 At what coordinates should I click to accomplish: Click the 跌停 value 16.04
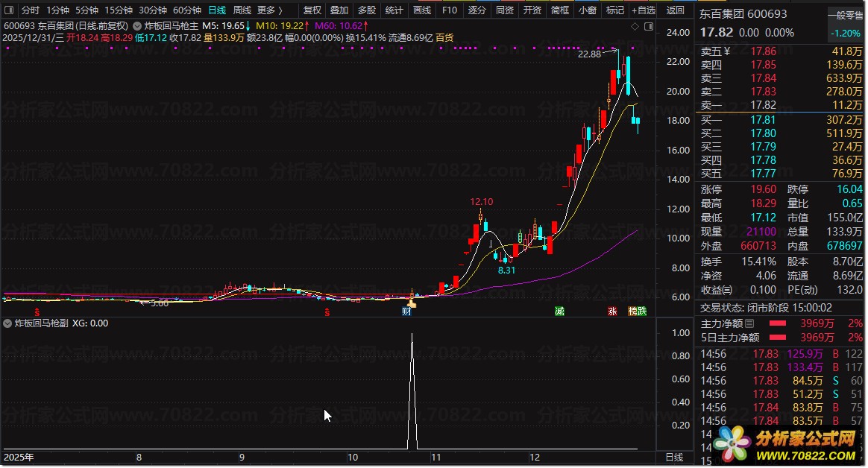(x=849, y=189)
